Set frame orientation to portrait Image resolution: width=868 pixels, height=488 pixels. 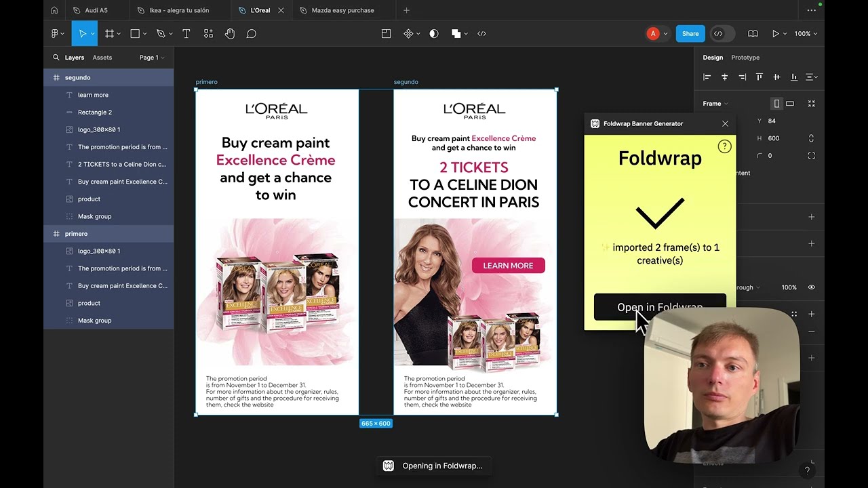(776, 104)
